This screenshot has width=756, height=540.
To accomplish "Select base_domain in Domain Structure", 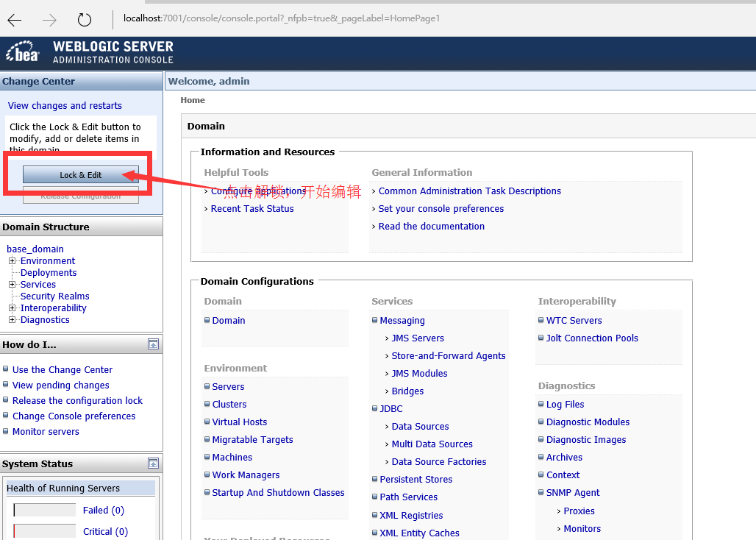I will 35,249.
